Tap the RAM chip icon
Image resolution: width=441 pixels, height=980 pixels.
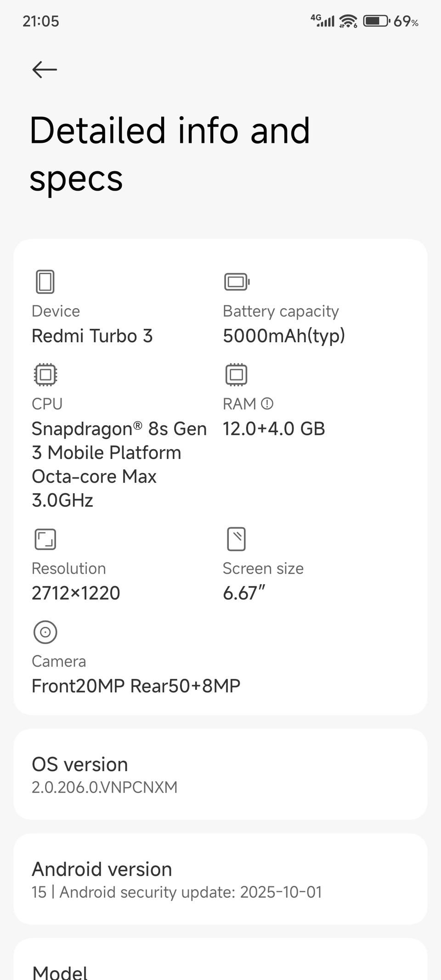click(x=236, y=375)
